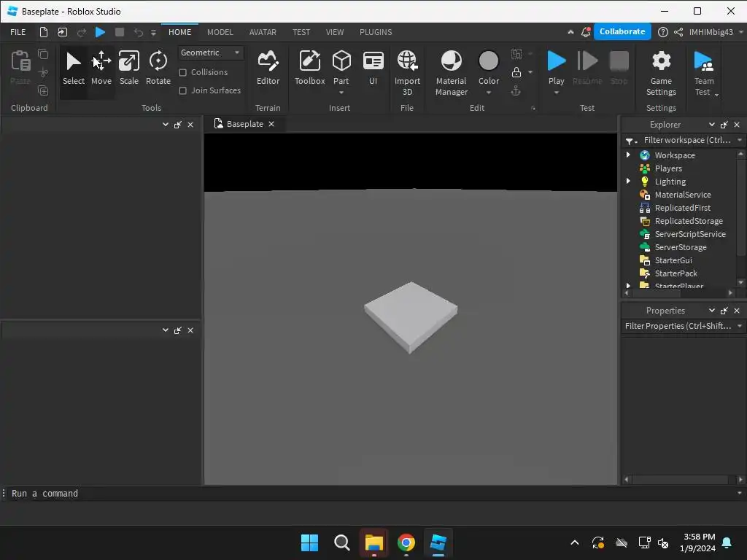The height and width of the screenshot is (560, 747).
Task: Click the Color swatch circle
Action: 488,61
